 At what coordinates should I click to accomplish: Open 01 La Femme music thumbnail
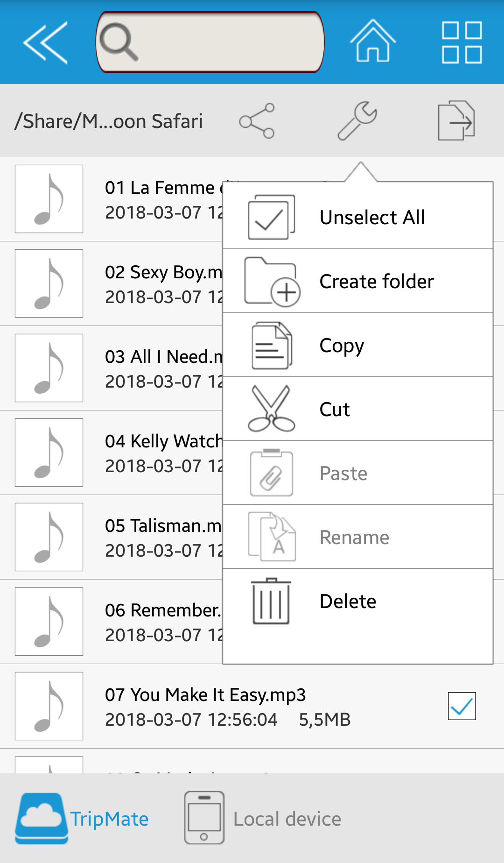[x=49, y=199]
